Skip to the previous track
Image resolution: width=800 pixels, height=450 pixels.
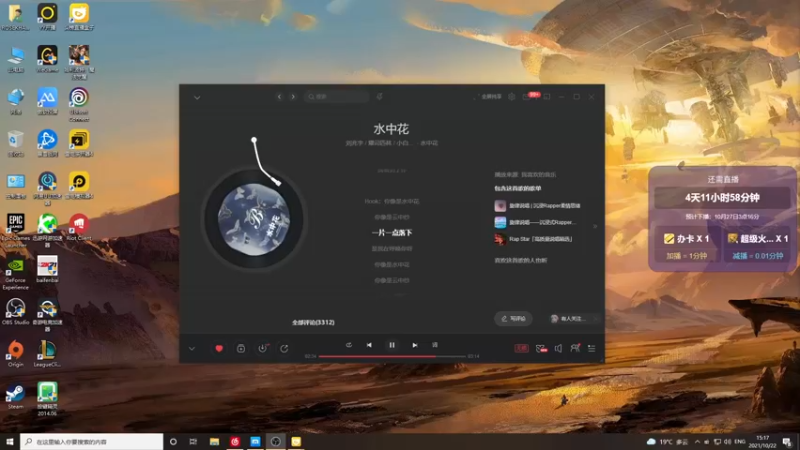pyautogui.click(x=369, y=345)
